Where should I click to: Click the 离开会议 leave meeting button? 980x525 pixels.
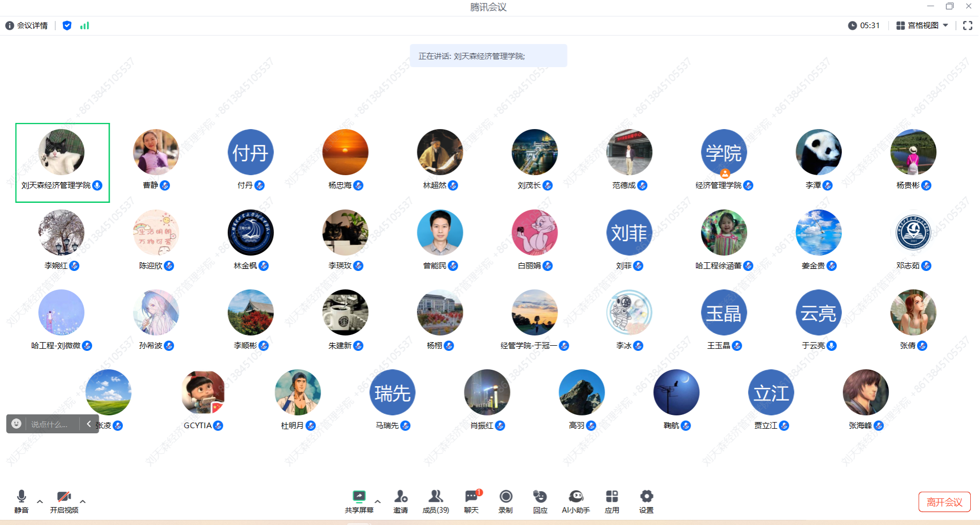click(945, 502)
